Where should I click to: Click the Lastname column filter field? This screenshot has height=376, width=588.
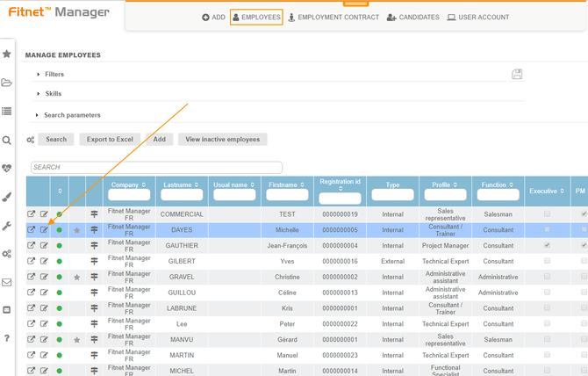[x=183, y=194]
